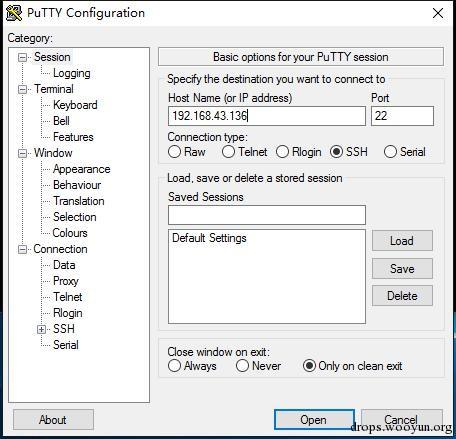Image resolution: width=456 pixels, height=439 pixels.
Task: Click the Port number field
Action: 402,116
